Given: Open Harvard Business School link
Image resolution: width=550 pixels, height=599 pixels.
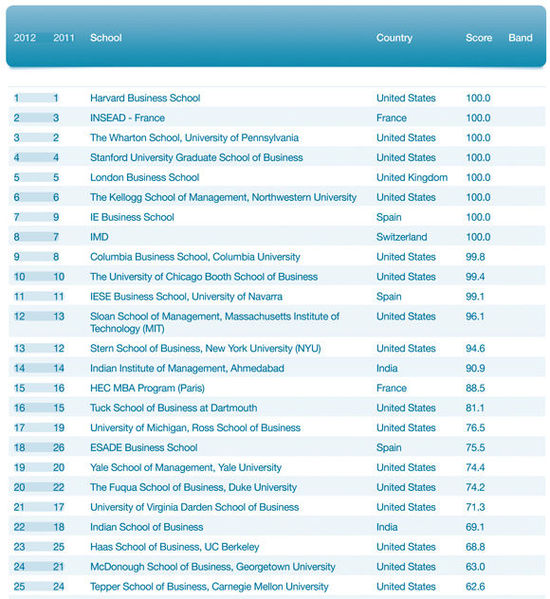Looking at the screenshot, I should click(x=145, y=98).
